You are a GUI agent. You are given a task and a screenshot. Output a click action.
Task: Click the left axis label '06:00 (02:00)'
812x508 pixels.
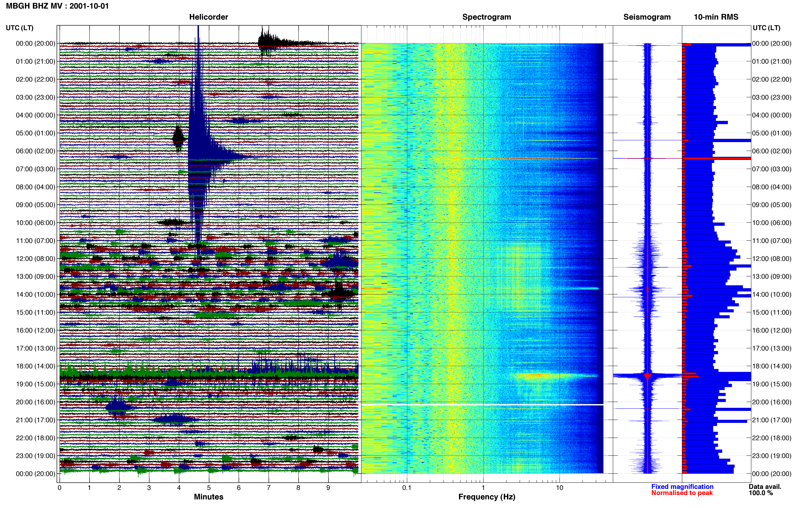[x=35, y=151]
